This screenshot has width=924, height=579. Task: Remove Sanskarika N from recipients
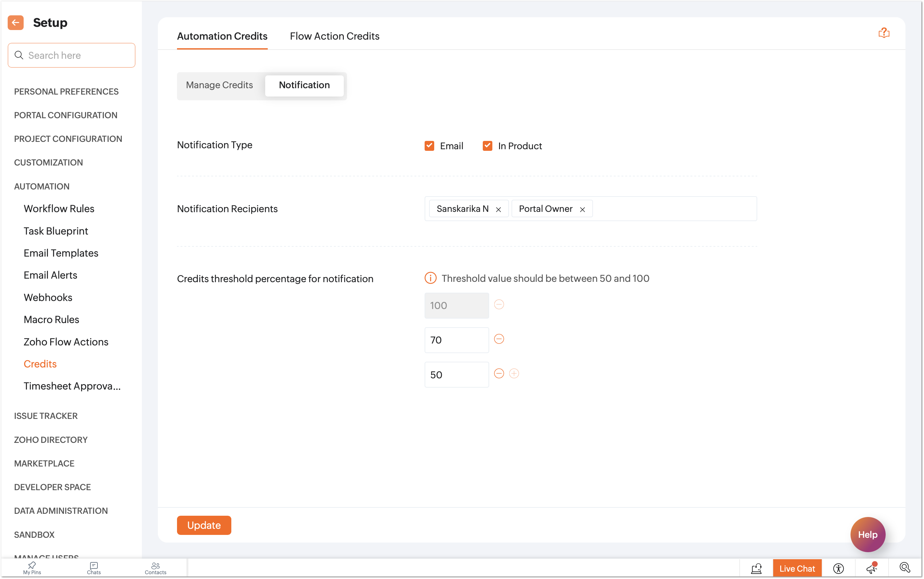(x=498, y=210)
